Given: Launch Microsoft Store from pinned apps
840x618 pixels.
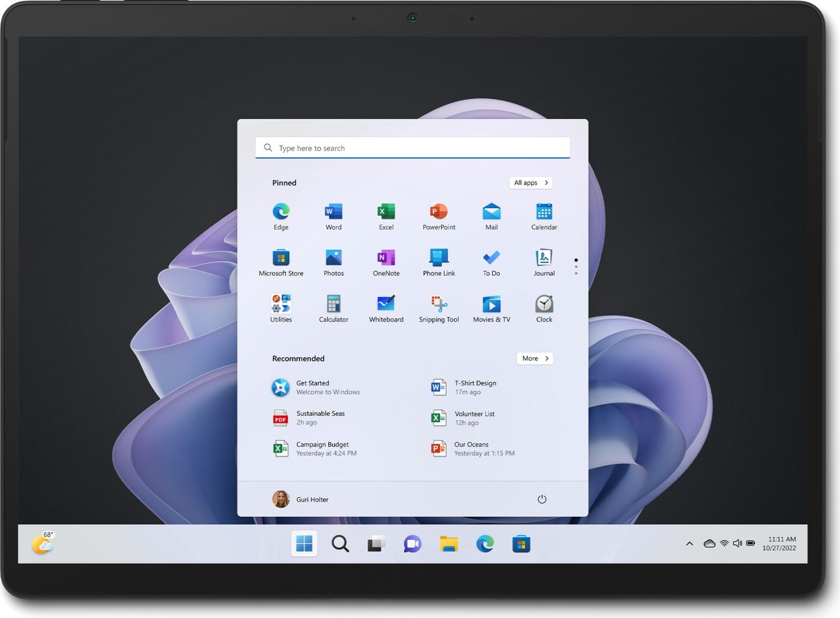Looking at the screenshot, I should [281, 263].
